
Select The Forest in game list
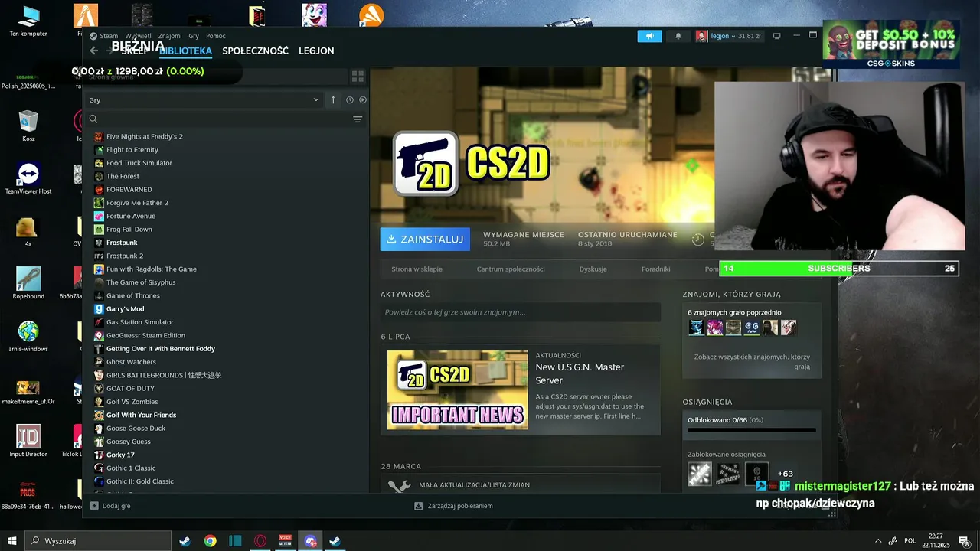point(123,176)
